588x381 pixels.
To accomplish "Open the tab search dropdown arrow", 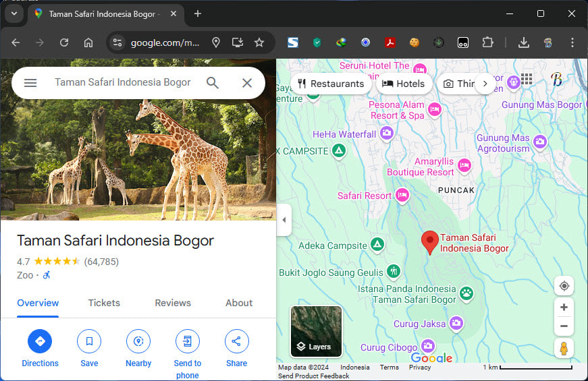I will click(14, 14).
